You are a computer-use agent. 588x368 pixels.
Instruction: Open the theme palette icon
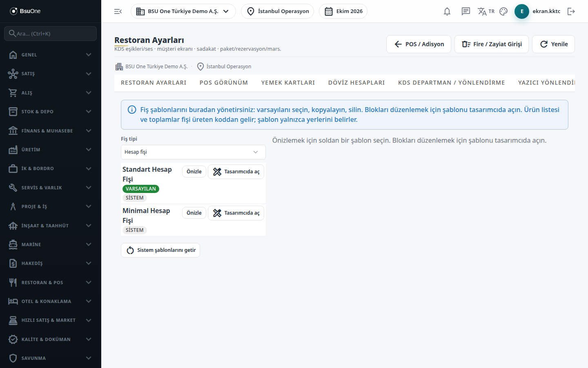[503, 11]
